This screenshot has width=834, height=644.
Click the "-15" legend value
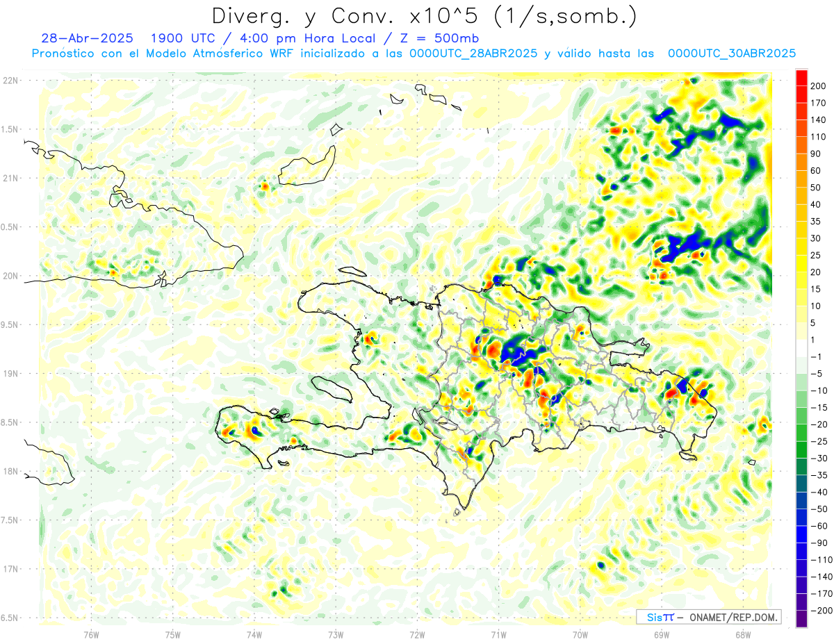819,408
